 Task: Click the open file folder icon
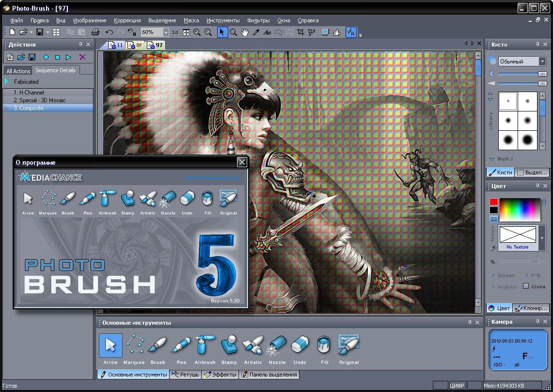click(23, 32)
